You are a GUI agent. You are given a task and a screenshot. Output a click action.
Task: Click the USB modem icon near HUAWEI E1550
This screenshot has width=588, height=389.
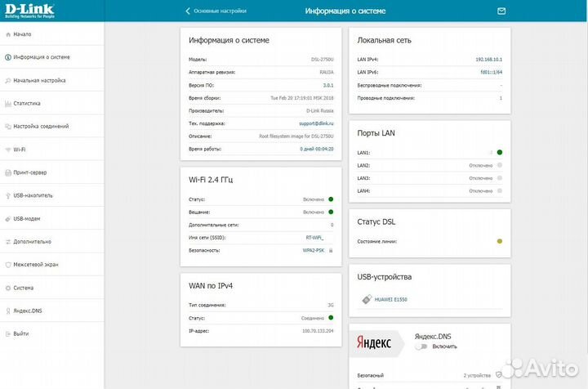pos(367,299)
